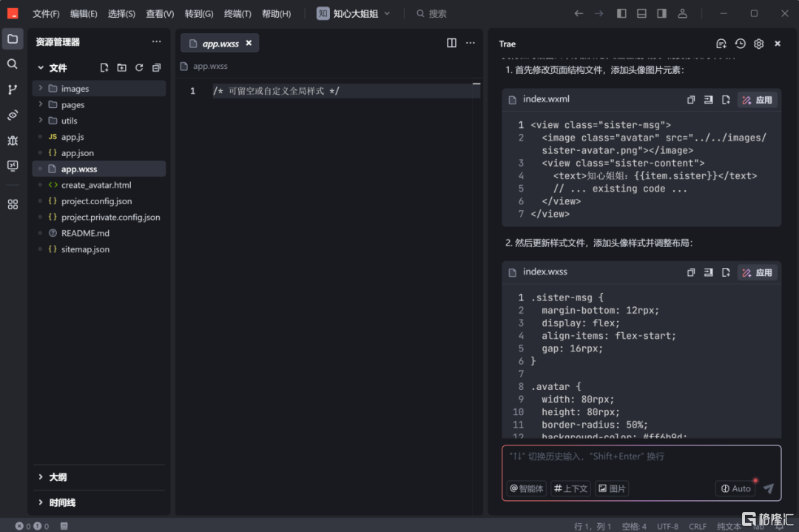Open the 编辑(E) menu

point(84,14)
